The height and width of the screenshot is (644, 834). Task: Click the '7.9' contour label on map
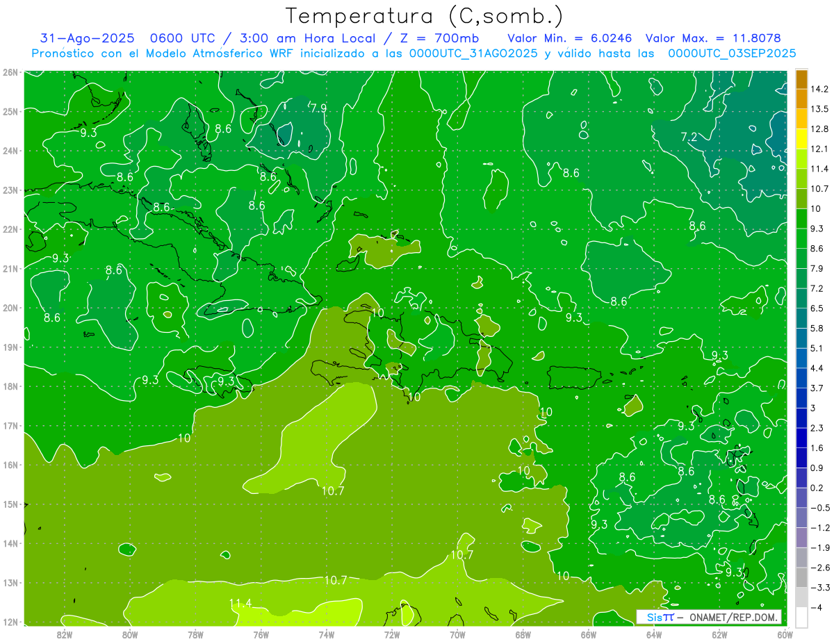pyautogui.click(x=318, y=108)
